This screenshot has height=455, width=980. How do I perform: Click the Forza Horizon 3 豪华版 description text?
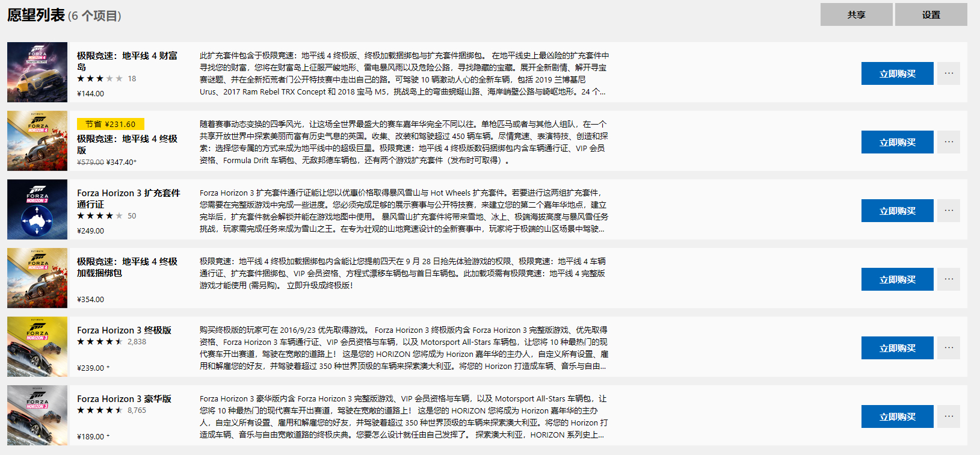tap(404, 416)
